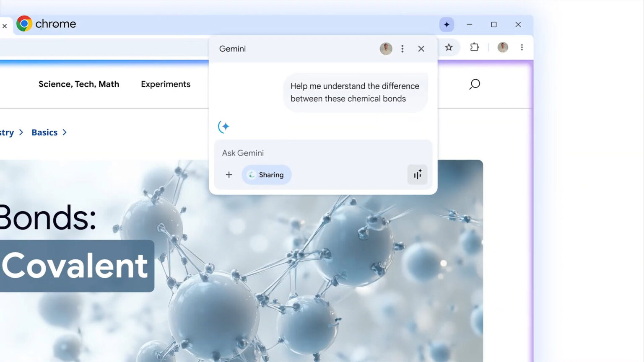Bookmark the page with the star icon
Screen dimensions: 644x362
449,47
